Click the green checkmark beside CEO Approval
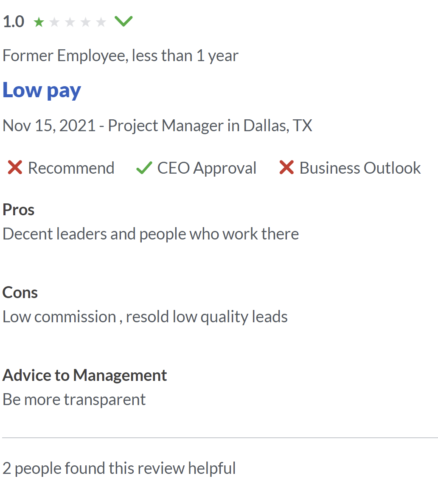 click(144, 168)
